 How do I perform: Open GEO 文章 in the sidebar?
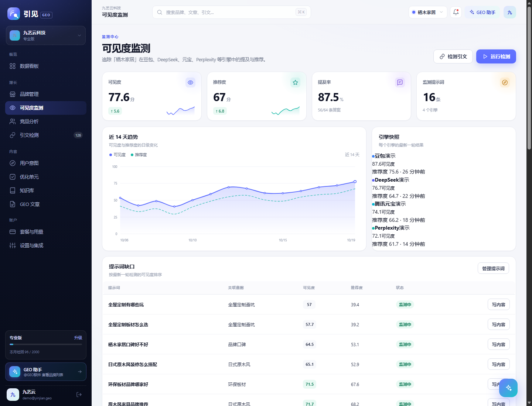coord(46,204)
